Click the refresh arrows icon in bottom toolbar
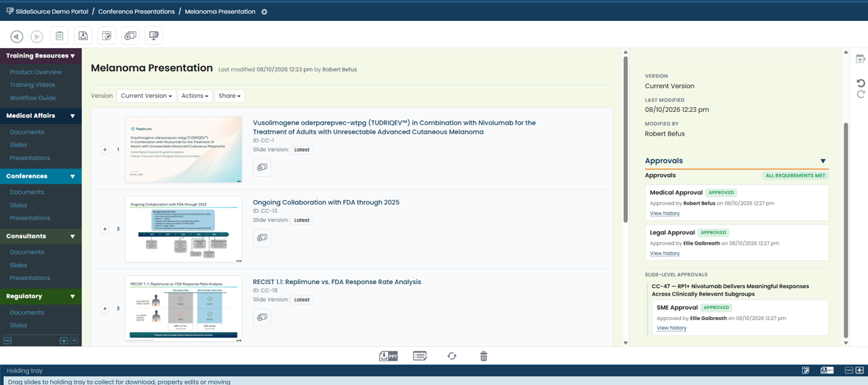The height and width of the screenshot is (385, 868). point(452,356)
